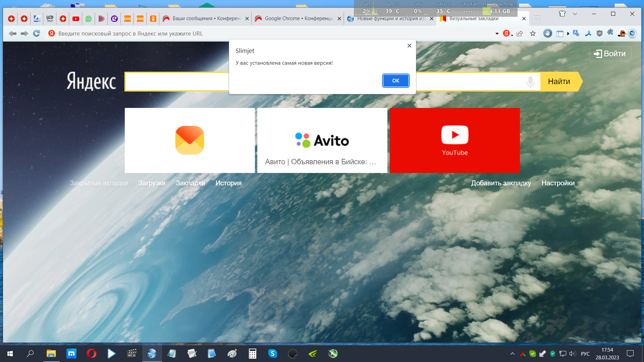
Task: Expand the address bar history dropdown arrow
Action: tap(497, 34)
